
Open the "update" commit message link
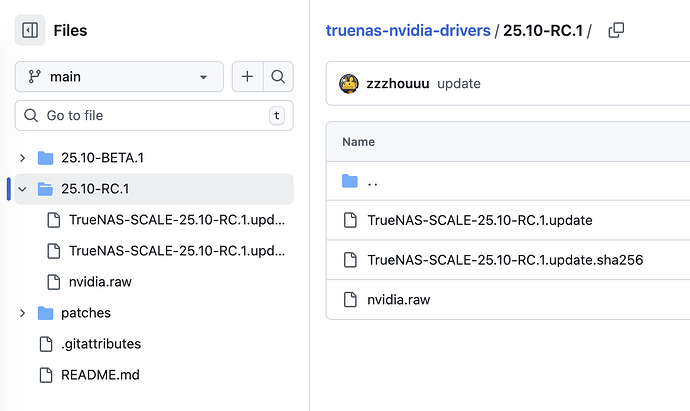(x=459, y=83)
